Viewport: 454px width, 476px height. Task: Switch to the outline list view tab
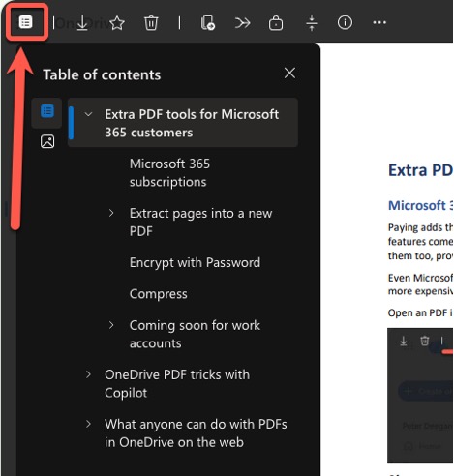point(47,111)
